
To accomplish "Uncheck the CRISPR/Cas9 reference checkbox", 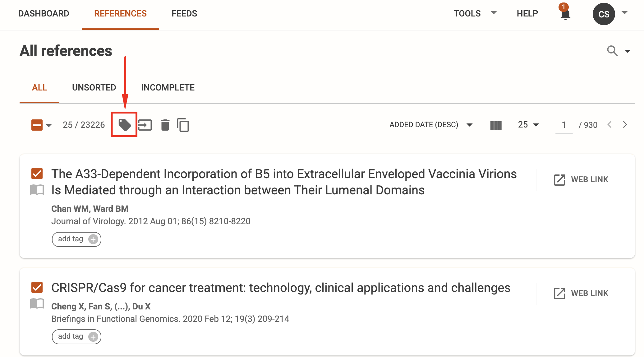I will click(x=37, y=287).
